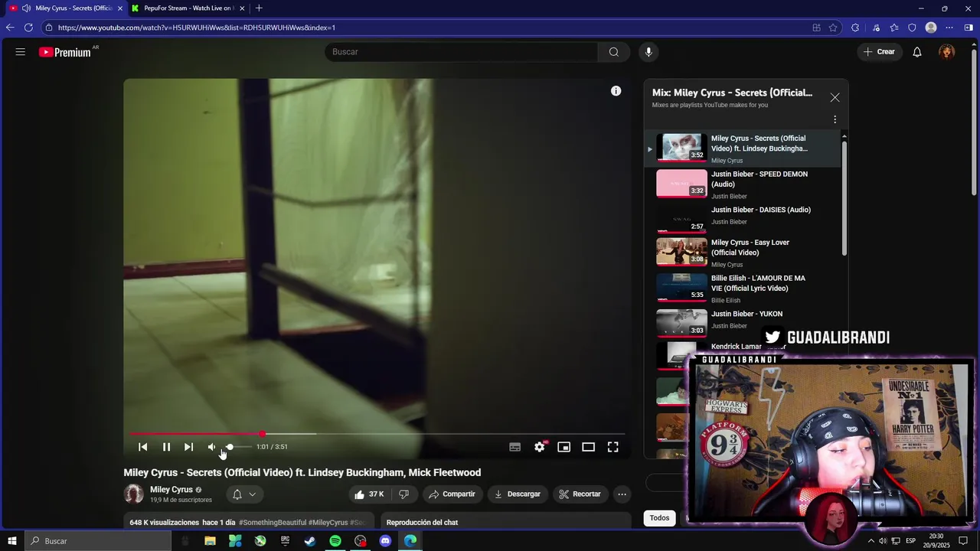The image size is (980, 551).
Task: Select the Todos filter chip
Action: [x=659, y=518]
